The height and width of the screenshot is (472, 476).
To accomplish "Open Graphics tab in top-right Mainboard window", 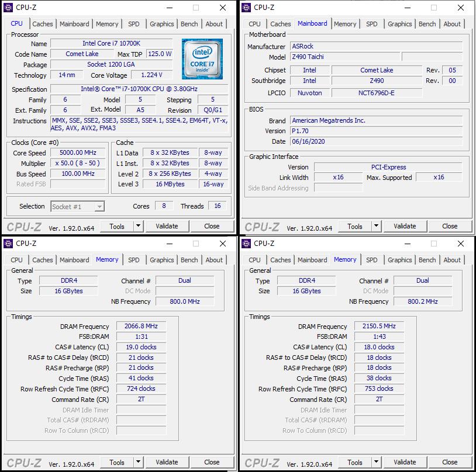I will point(400,24).
